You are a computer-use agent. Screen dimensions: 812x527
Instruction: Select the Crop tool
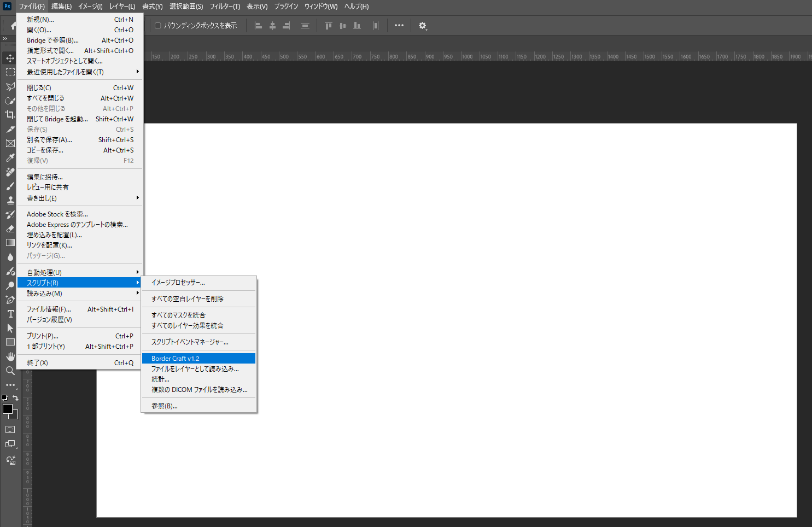point(10,115)
